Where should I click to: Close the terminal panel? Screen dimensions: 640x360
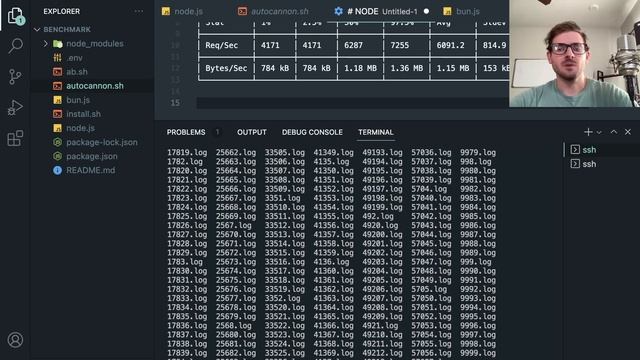point(628,132)
